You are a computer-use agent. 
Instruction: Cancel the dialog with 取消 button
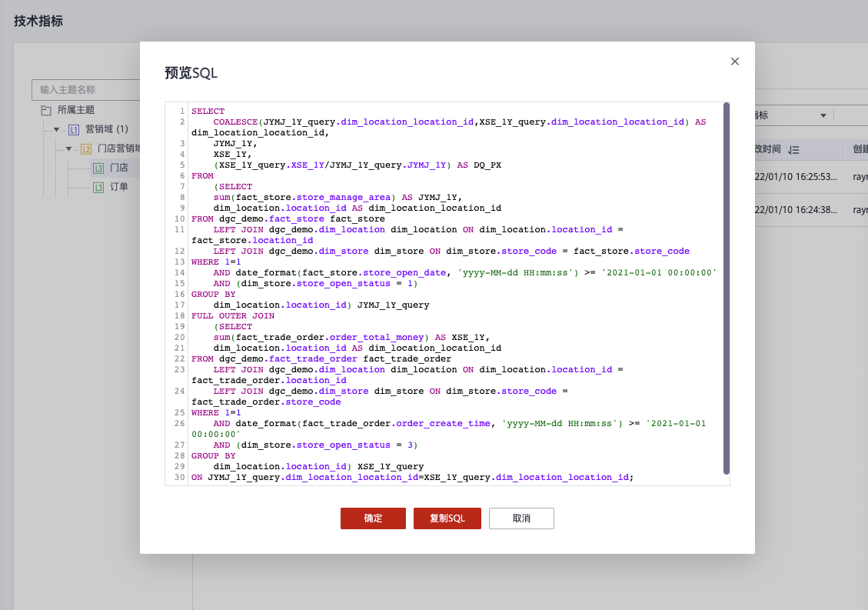coord(521,518)
